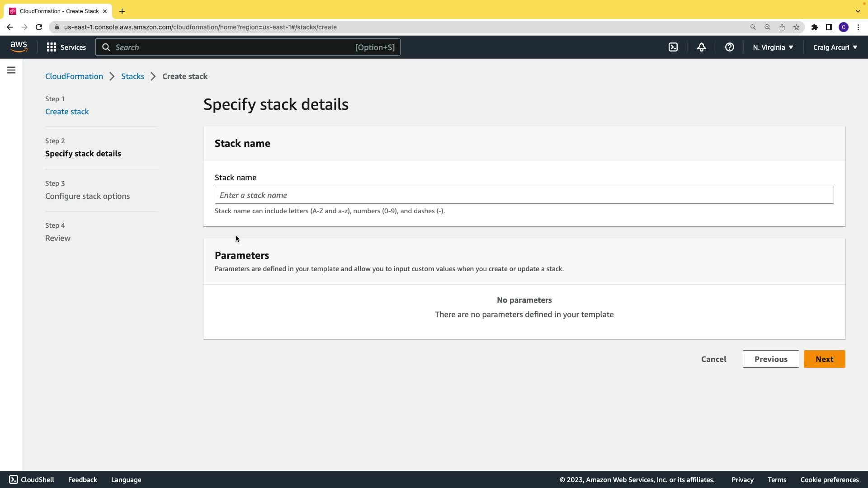
Task: Open the help question mark icon
Action: pyautogui.click(x=729, y=47)
